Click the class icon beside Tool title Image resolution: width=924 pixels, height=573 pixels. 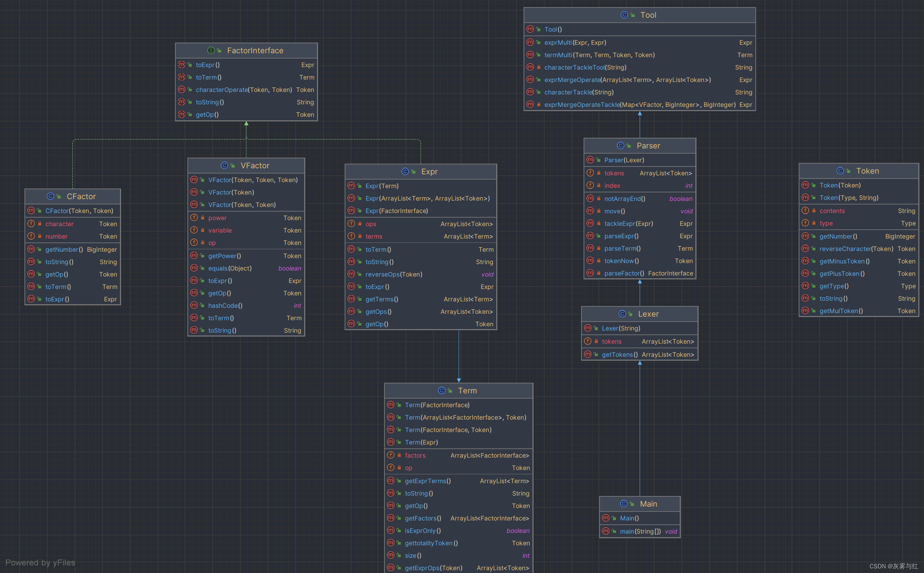[x=624, y=15]
